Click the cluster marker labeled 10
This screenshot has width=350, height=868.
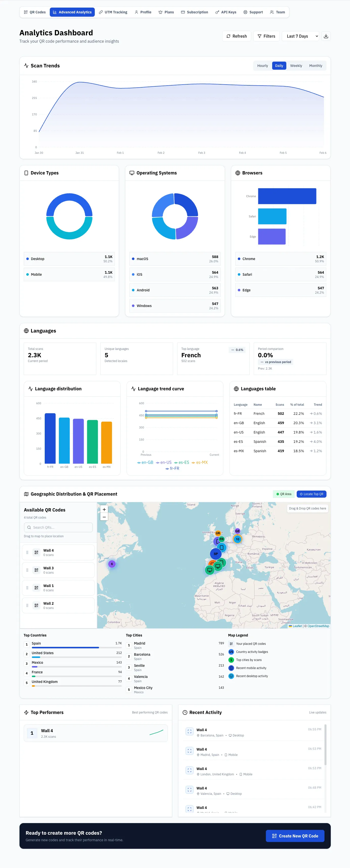click(x=237, y=539)
